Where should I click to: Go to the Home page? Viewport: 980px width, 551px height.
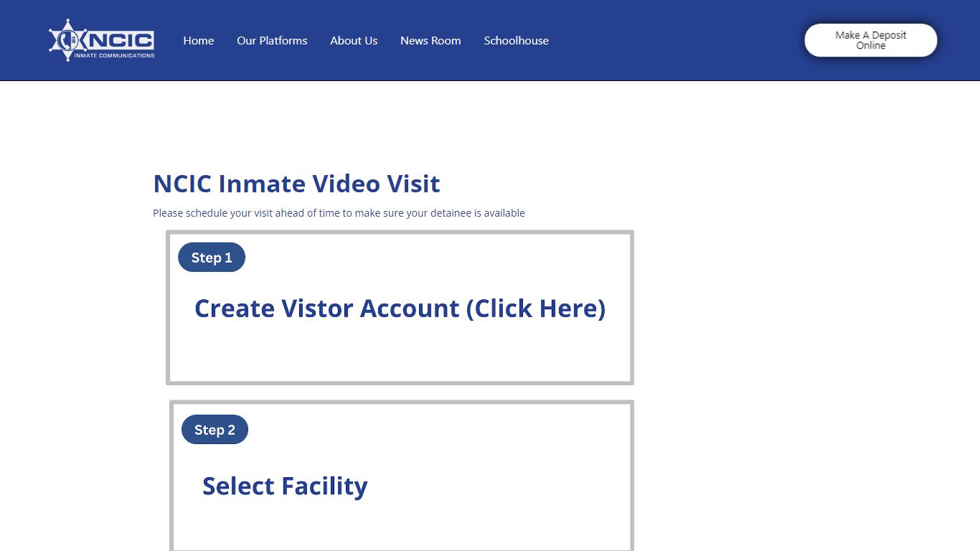pyautogui.click(x=199, y=41)
